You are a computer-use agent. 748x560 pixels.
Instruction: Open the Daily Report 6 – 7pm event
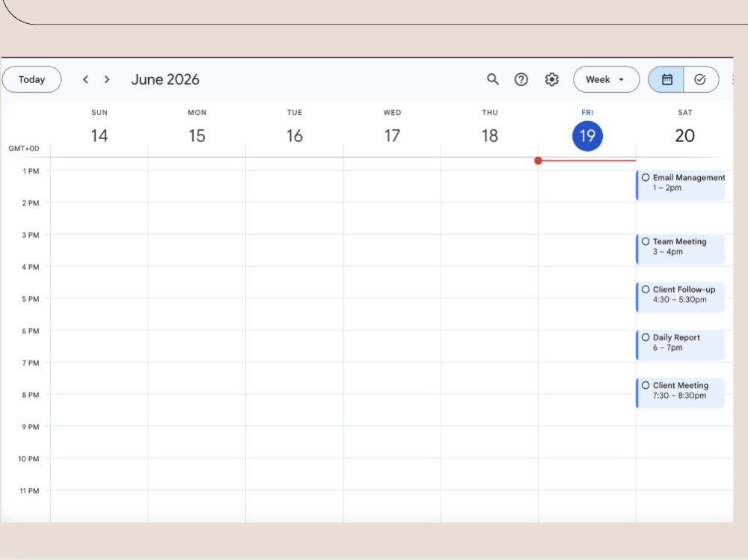click(680, 345)
